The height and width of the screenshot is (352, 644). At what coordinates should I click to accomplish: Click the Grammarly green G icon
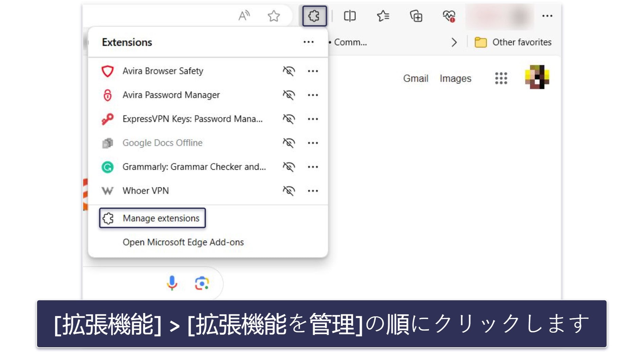(108, 167)
